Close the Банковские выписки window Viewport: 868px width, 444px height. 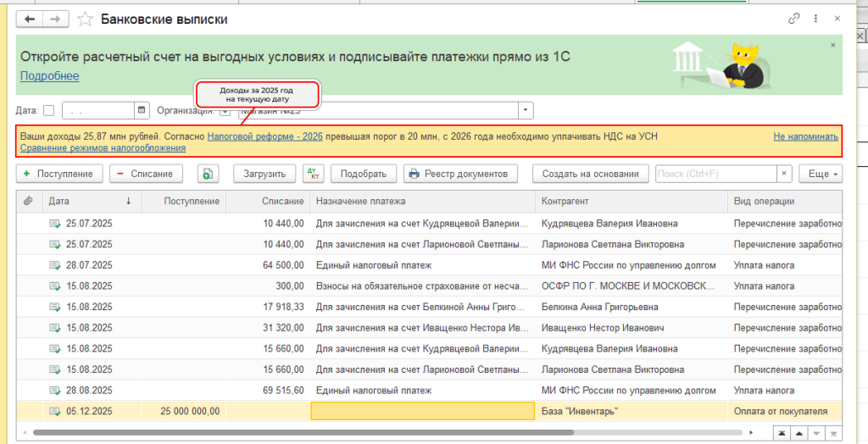click(x=837, y=19)
